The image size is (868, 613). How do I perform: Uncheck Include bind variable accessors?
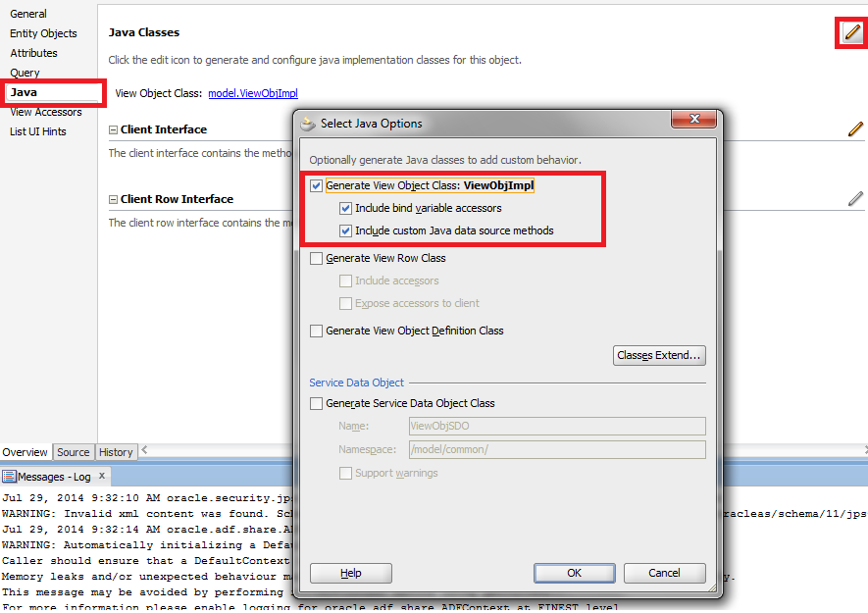(345, 208)
